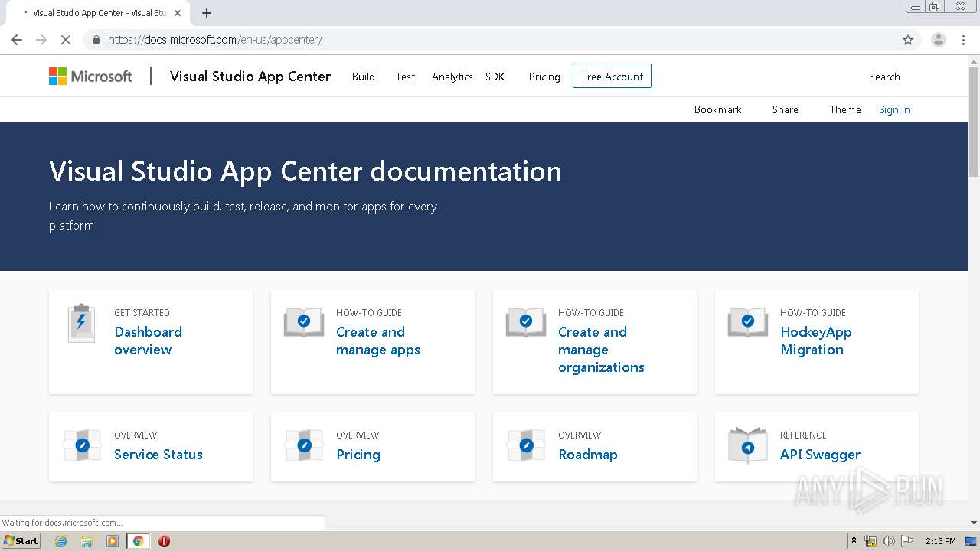Image resolution: width=980 pixels, height=551 pixels.
Task: Click the Action Center flag icon
Action: coord(907,541)
